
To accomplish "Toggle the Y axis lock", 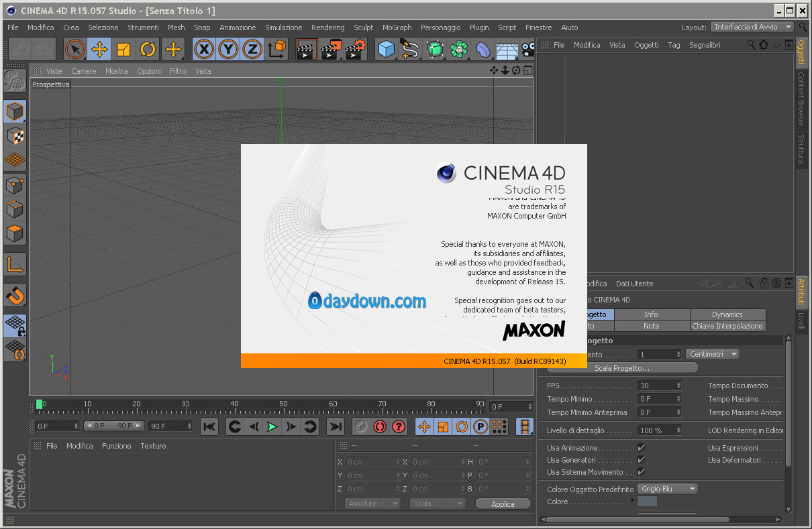I will click(x=228, y=49).
